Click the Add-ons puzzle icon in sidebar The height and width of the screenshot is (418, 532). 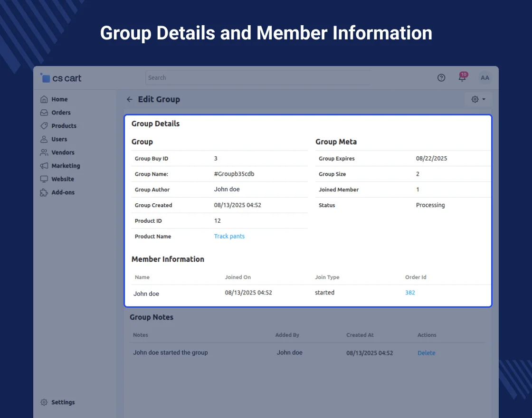tap(44, 192)
